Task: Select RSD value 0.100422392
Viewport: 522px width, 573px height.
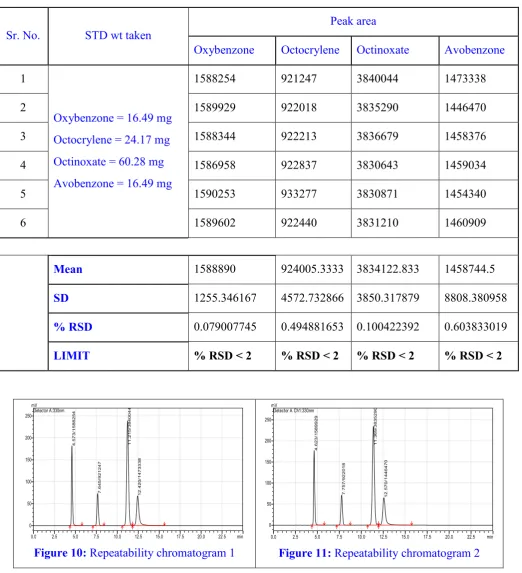Action: 387,327
